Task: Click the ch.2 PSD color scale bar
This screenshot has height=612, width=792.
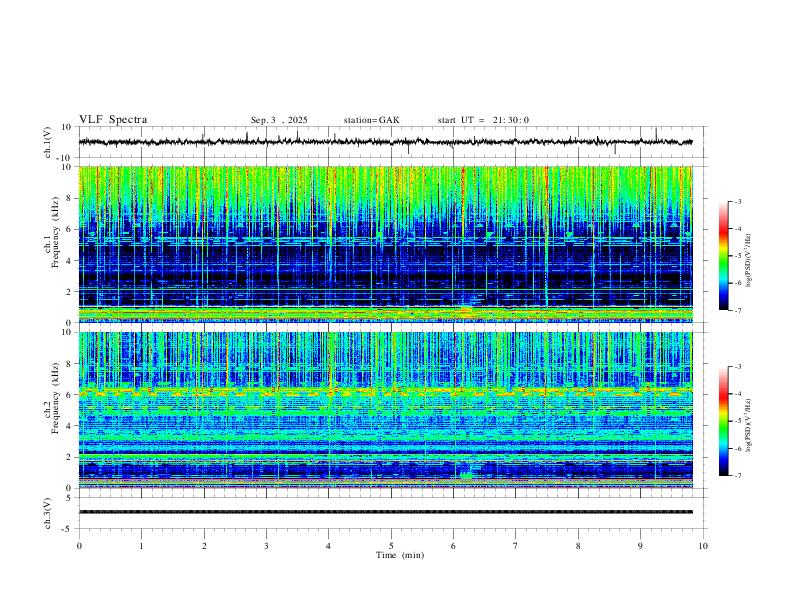Action: pos(723,421)
